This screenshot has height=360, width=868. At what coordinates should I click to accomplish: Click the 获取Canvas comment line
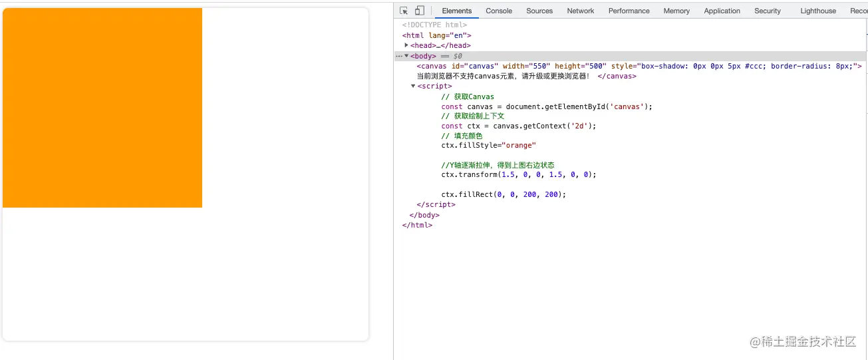[468, 96]
